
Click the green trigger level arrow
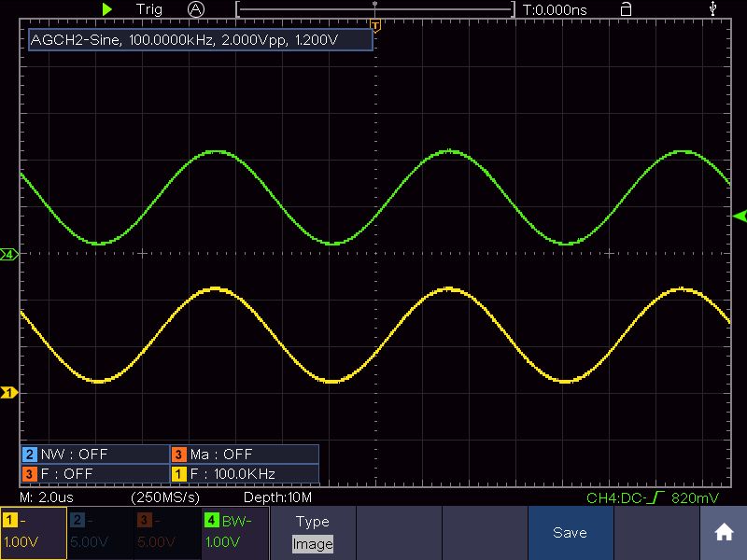click(739, 217)
